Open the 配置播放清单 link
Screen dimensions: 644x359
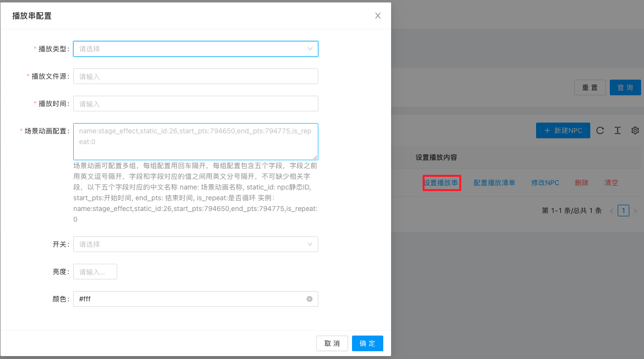[494, 183]
